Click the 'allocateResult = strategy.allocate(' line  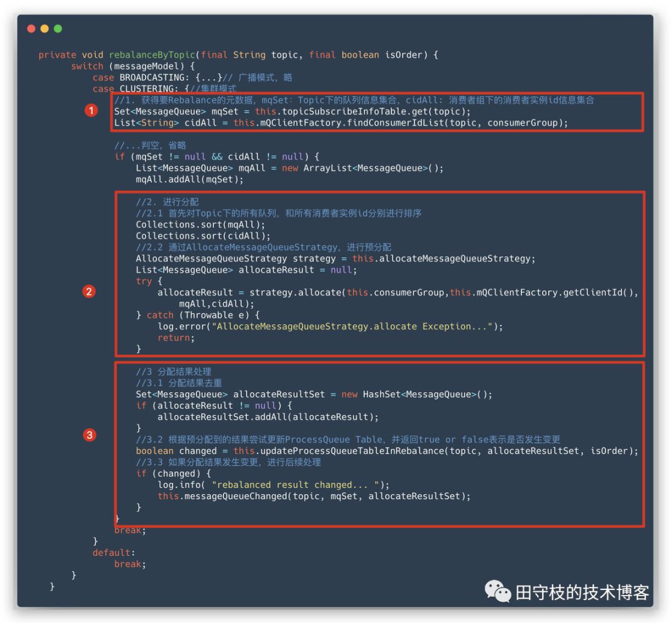[398, 293]
